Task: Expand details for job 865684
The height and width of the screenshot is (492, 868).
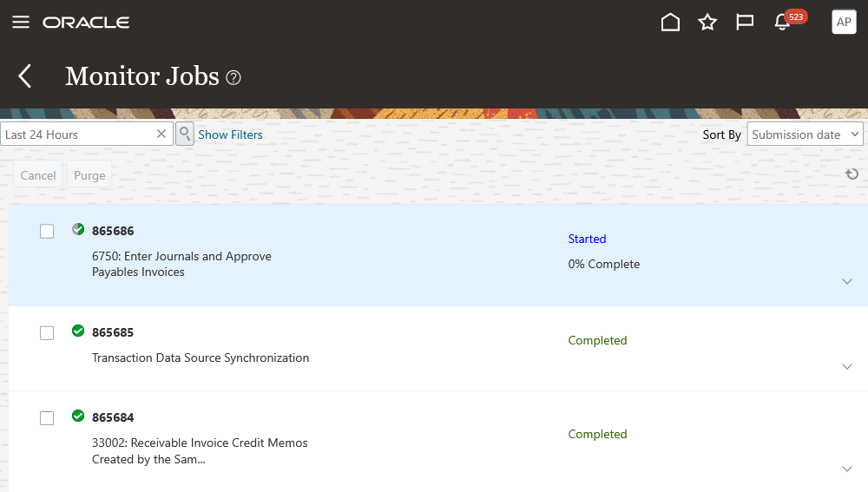Action: 847,469
